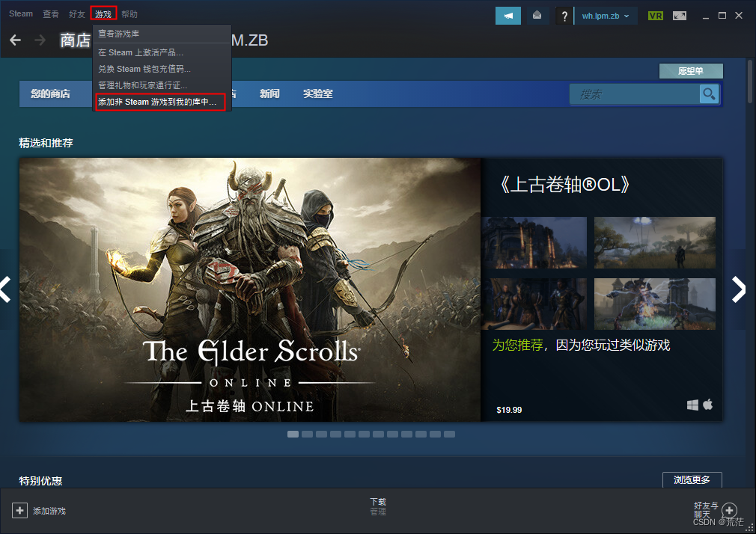Open the 查看 menu

tap(51, 14)
